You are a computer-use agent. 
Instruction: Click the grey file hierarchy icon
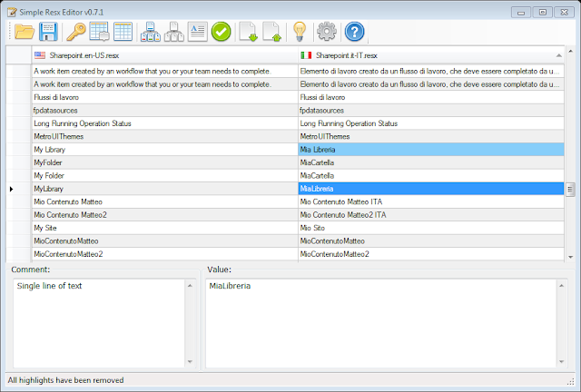click(174, 32)
